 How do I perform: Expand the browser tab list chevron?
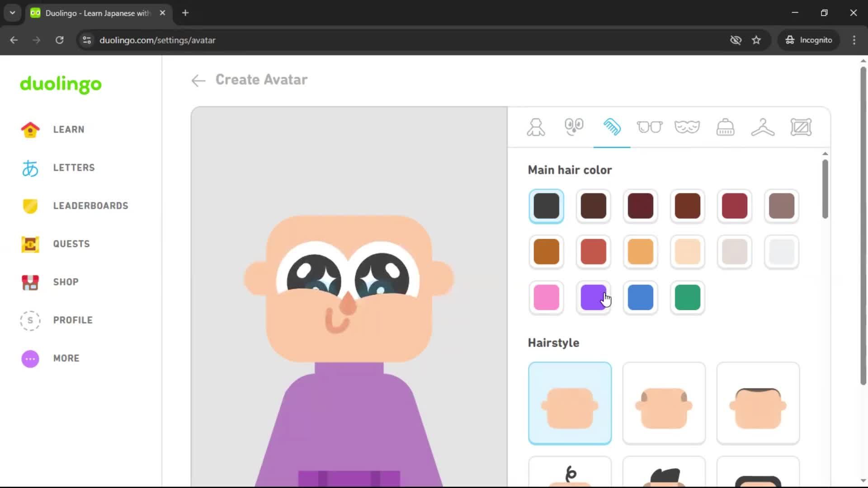point(12,13)
